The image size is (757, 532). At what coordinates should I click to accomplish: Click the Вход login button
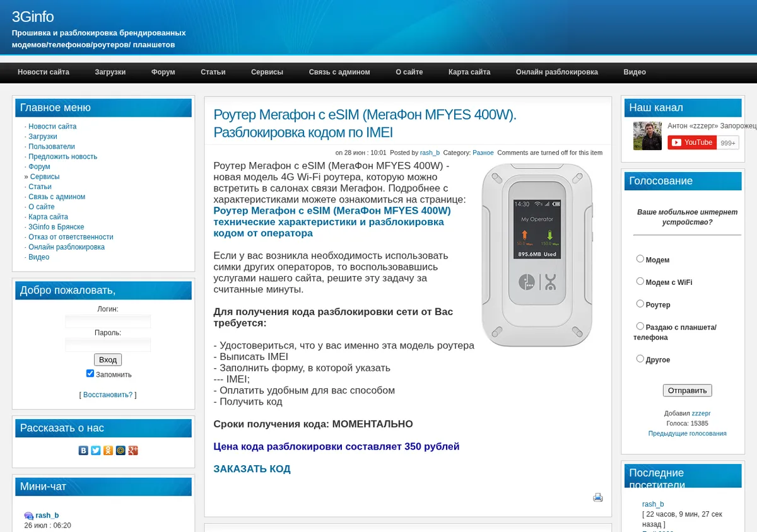click(x=108, y=359)
